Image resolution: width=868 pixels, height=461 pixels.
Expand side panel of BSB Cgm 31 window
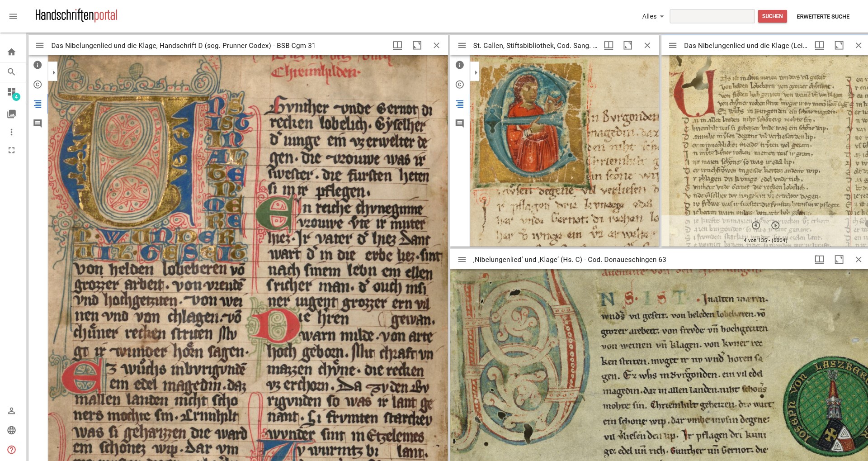(x=53, y=72)
